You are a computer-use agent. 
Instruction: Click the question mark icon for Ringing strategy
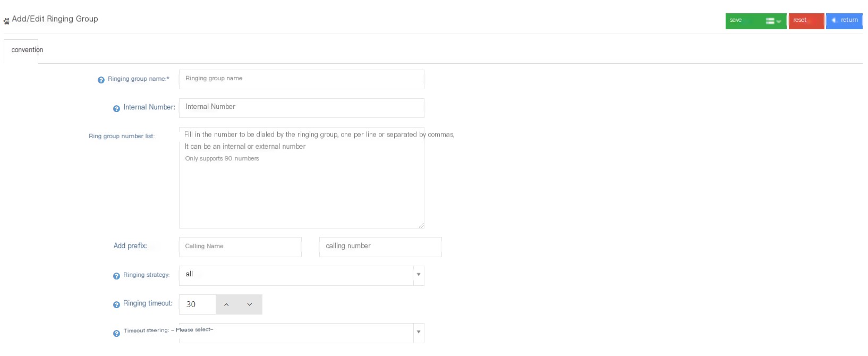(116, 276)
